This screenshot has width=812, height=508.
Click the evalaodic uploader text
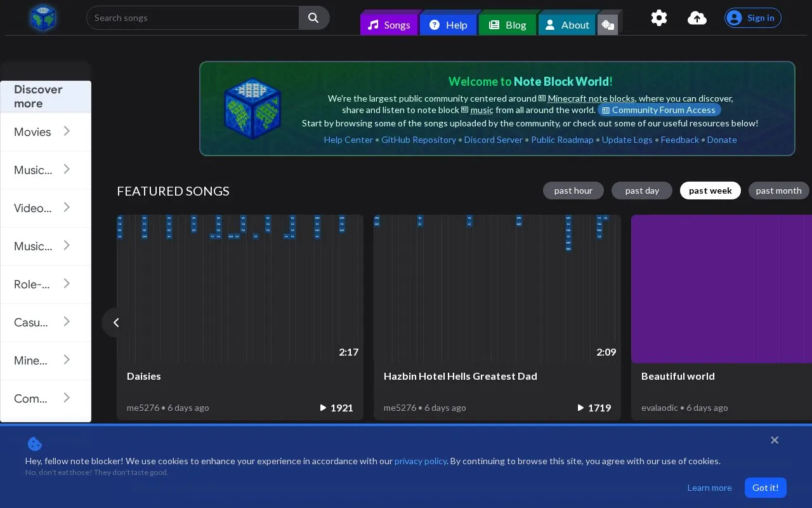[660, 408]
